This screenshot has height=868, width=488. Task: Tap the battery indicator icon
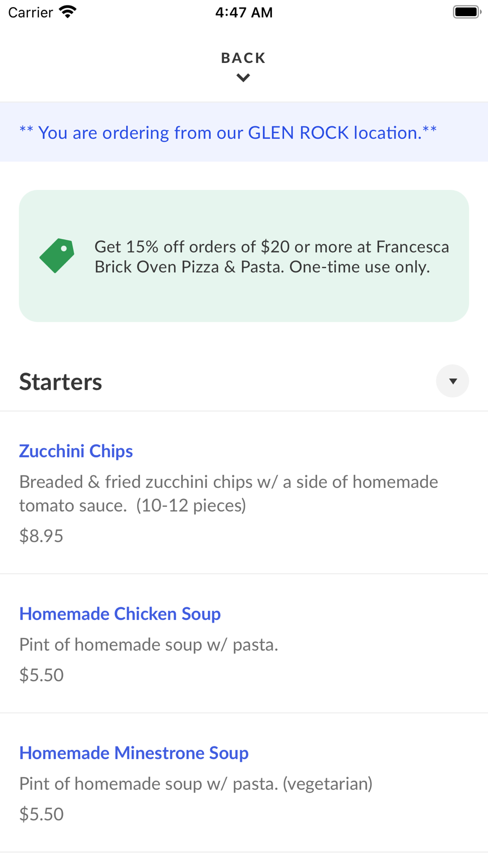click(x=466, y=12)
